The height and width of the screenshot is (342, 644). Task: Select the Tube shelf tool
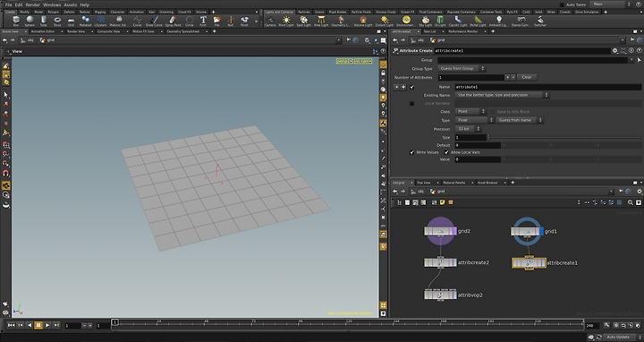click(43, 21)
